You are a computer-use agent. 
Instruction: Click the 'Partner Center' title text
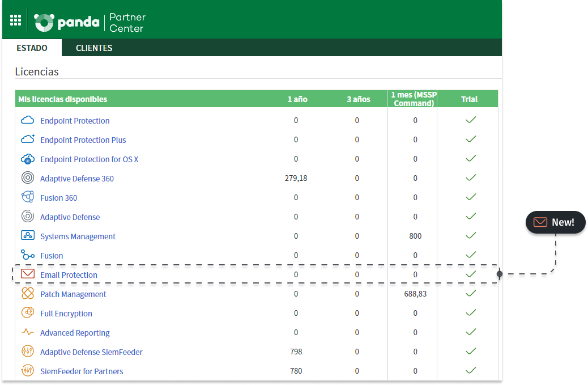pyautogui.click(x=127, y=23)
